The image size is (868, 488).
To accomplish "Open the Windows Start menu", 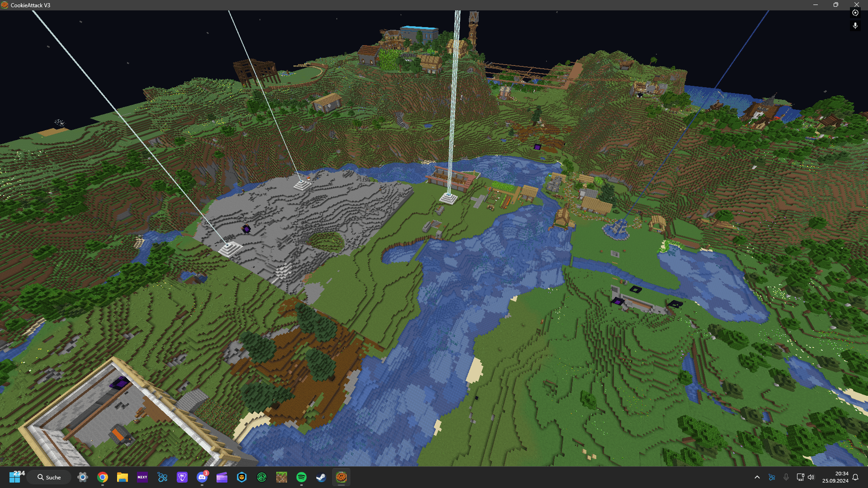I will coord(14,477).
